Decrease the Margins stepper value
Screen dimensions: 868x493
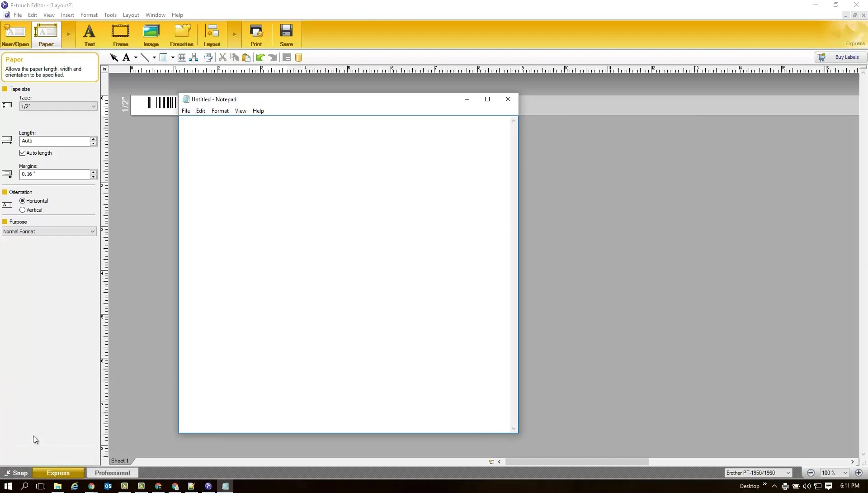coord(93,177)
